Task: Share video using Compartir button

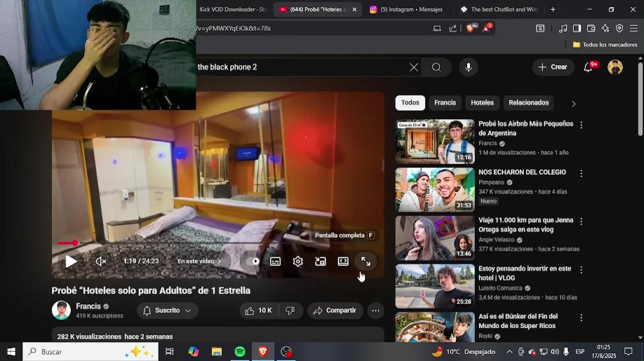Action: [x=335, y=310]
